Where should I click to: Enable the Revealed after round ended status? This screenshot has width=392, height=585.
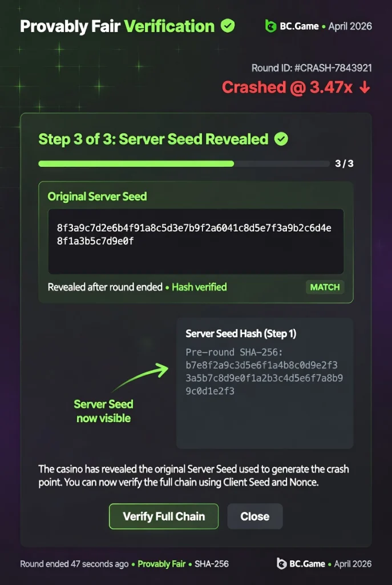(x=102, y=287)
